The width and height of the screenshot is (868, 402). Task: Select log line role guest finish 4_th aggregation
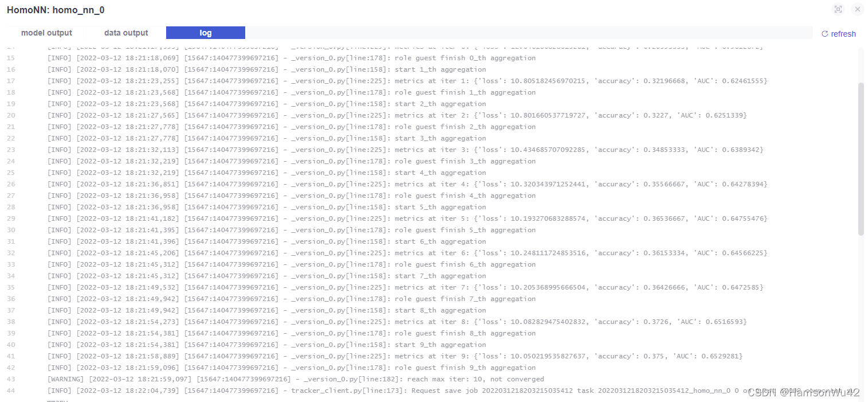292,196
